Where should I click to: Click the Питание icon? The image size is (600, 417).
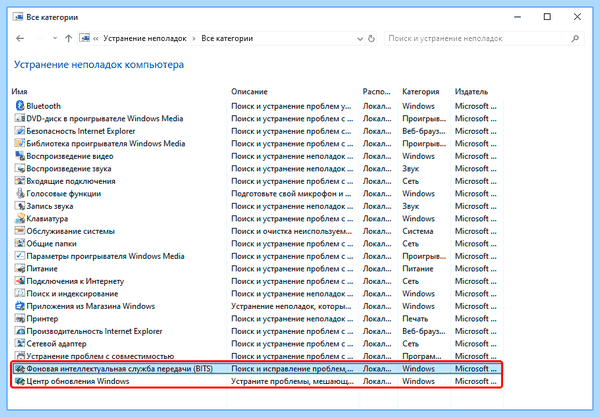20,268
